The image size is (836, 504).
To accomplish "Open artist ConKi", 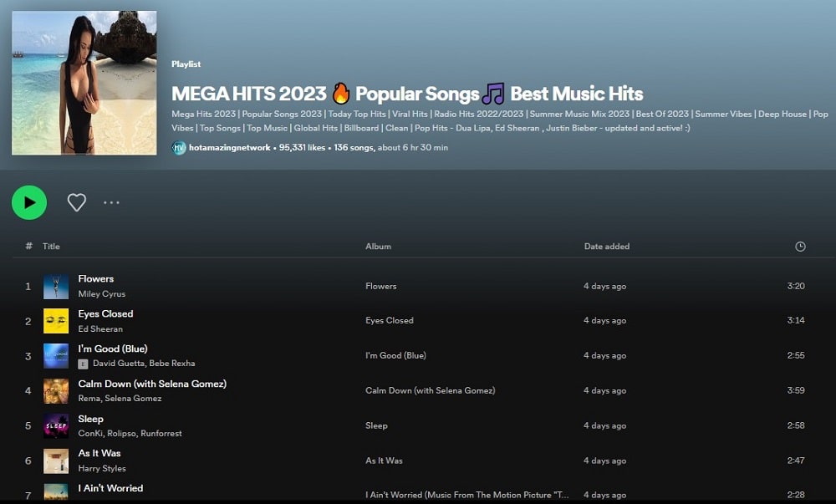I will pyautogui.click(x=90, y=433).
